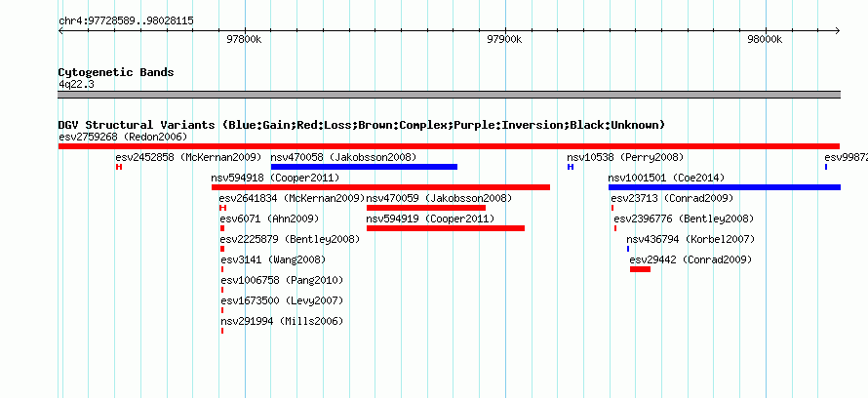Click the tiny red marker under esv23713
The height and width of the screenshot is (398, 868).
pos(612,208)
